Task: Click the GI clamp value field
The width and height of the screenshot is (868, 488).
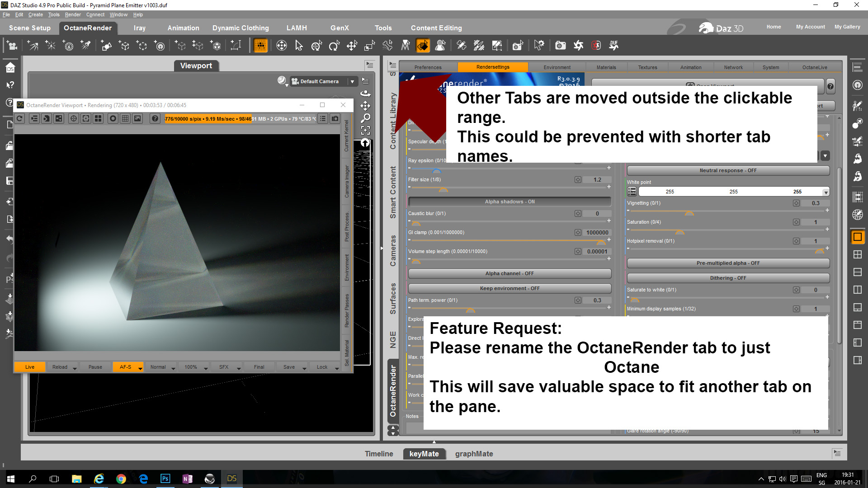Action: (x=597, y=232)
